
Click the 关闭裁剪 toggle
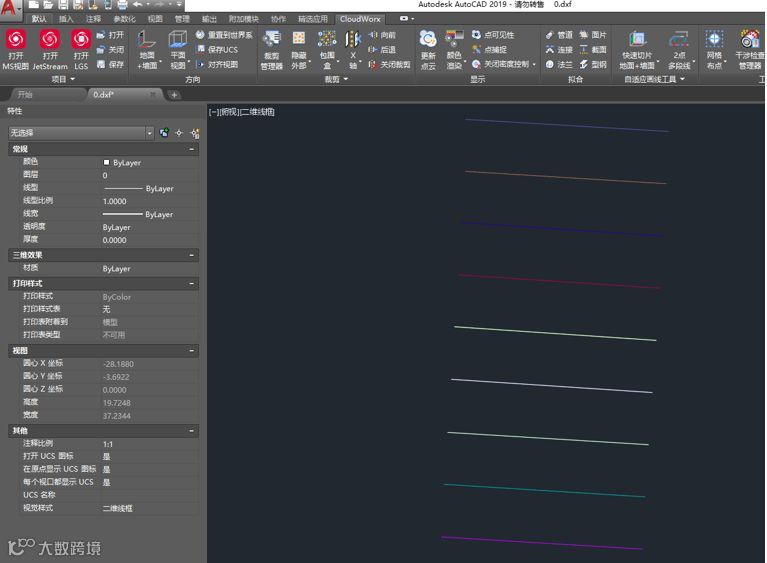389,64
